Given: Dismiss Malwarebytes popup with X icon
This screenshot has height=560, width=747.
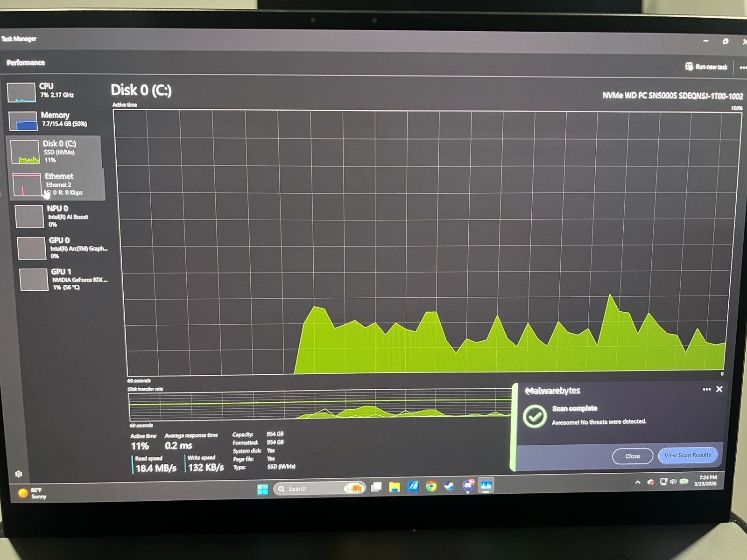Looking at the screenshot, I should click(719, 389).
